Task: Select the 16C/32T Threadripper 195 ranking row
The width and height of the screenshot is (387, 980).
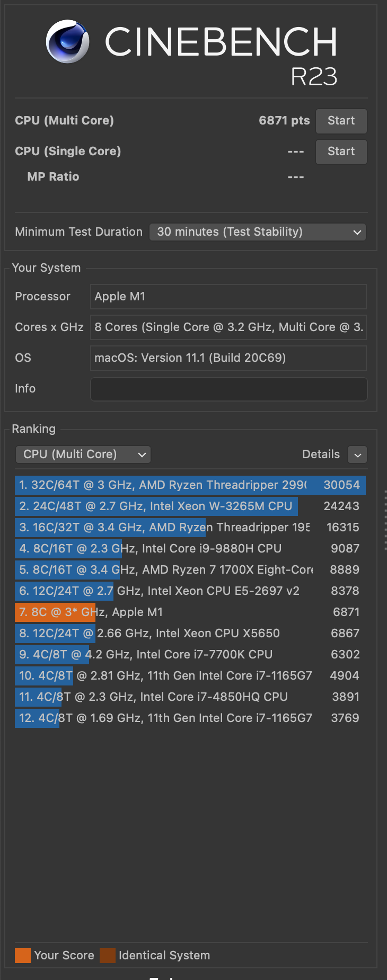Action: click(190, 527)
